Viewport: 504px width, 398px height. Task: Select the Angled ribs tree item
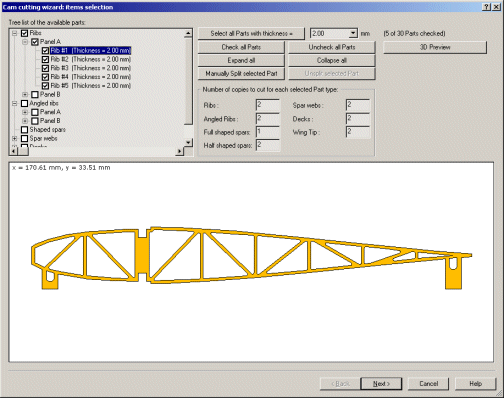pos(44,103)
